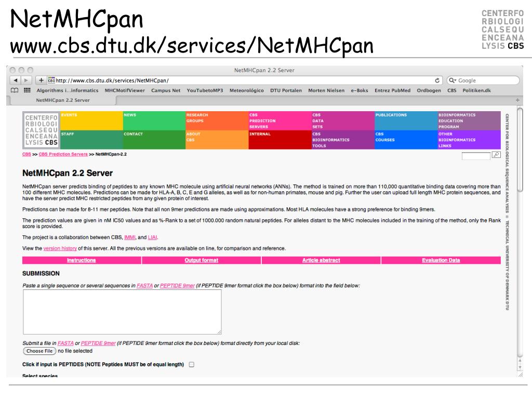Add bookmark with the plus button
This screenshot has width=532, height=399.
pyautogui.click(x=41, y=81)
